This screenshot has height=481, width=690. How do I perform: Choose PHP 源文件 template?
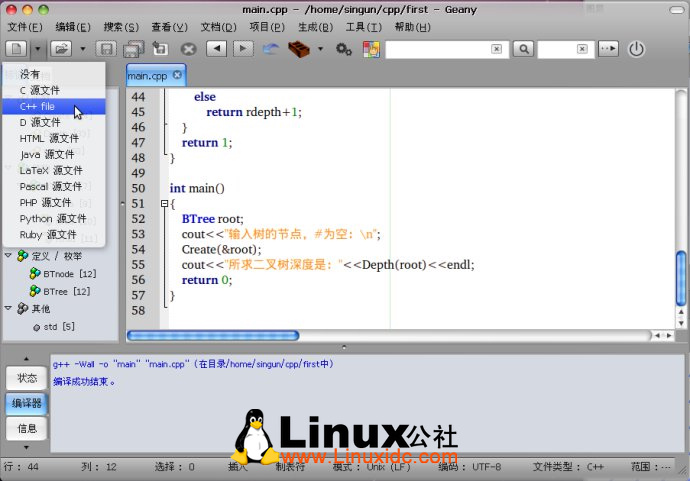click(x=54, y=202)
